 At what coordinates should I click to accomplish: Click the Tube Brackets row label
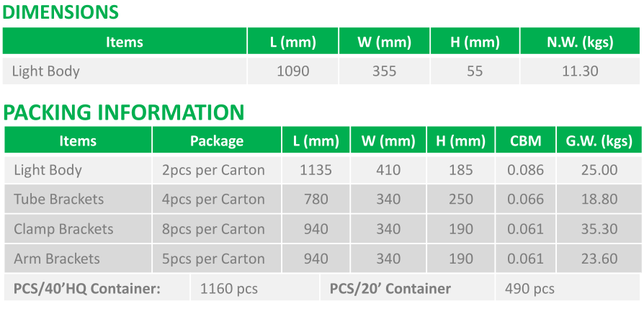58,200
